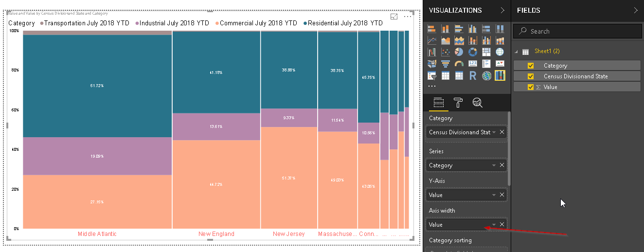Image resolution: width=644 pixels, height=252 pixels.
Task: Click the focus mode icon on chart
Action: tap(394, 17)
